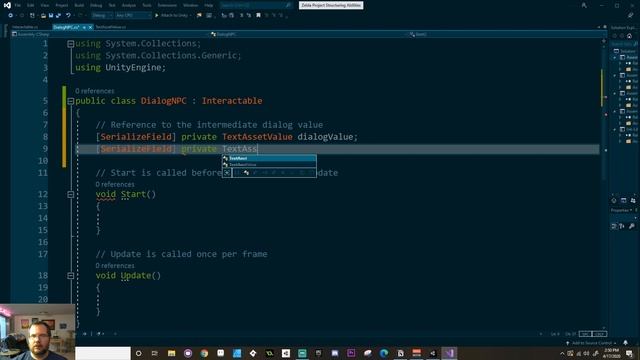Open the Debug configuration dropdown
640x360 pixels.
coord(102,16)
